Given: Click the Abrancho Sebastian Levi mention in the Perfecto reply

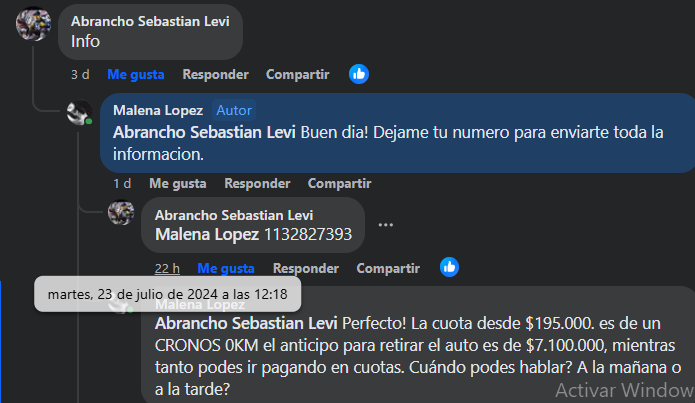Looking at the screenshot, I should [246, 324].
